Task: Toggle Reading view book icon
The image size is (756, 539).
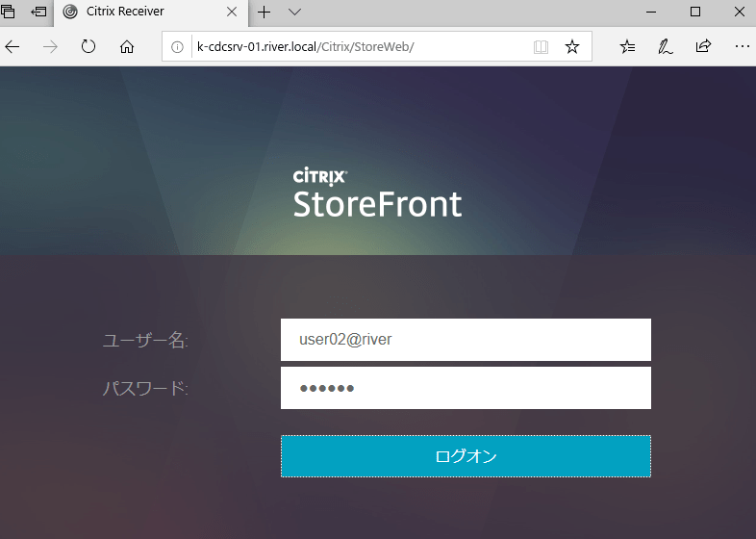Action: [541, 47]
